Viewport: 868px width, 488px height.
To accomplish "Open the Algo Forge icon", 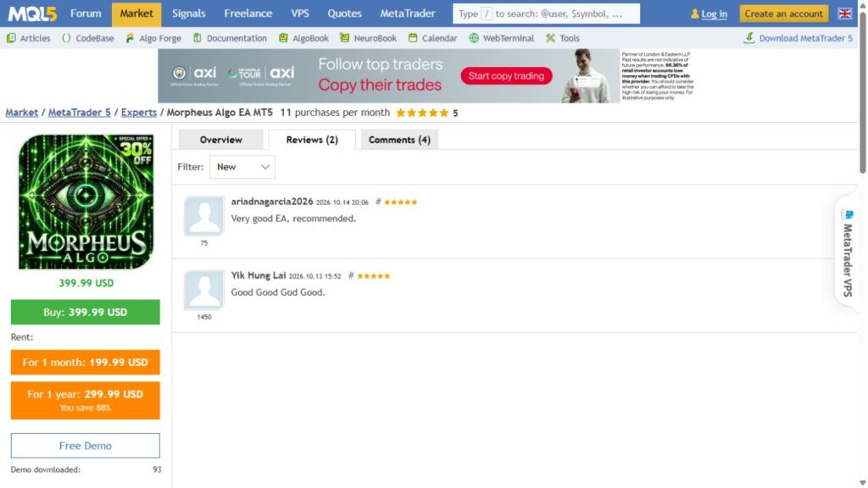I will (130, 38).
